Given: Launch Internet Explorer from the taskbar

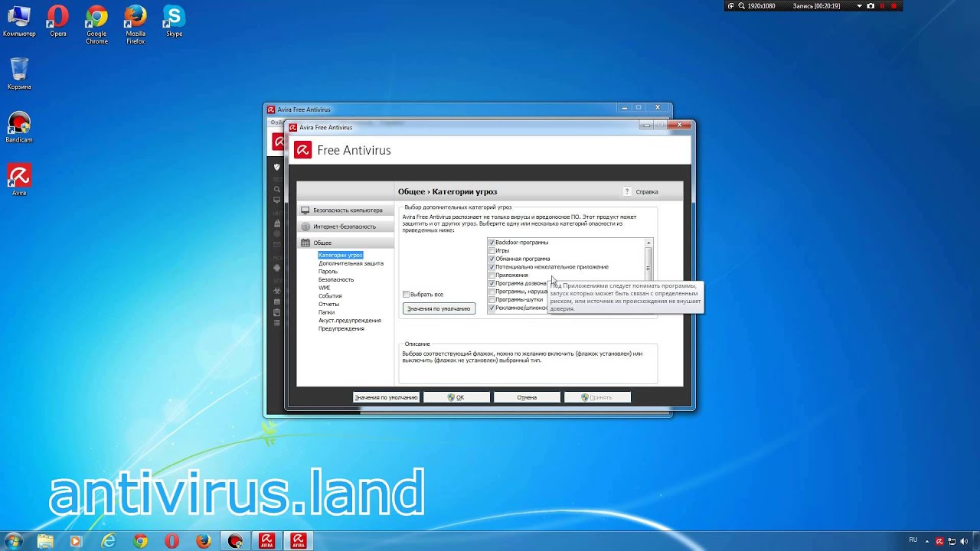Looking at the screenshot, I should pyautogui.click(x=109, y=541).
